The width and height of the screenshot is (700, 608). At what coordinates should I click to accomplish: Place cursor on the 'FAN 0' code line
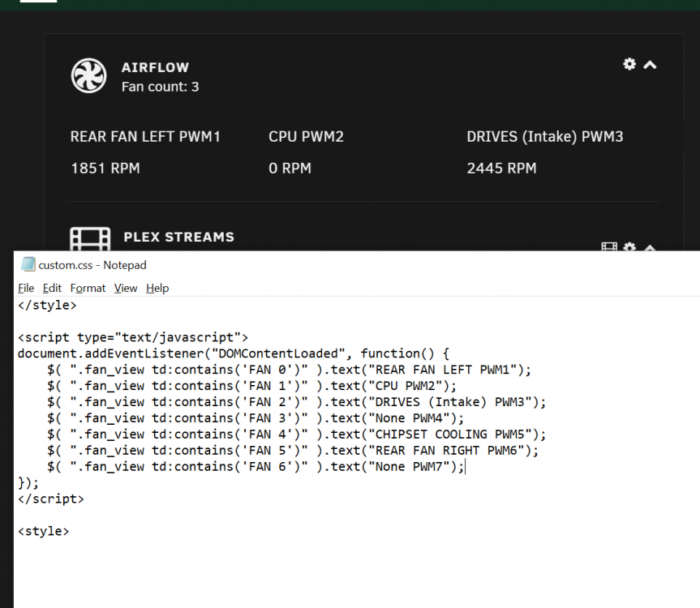pyautogui.click(x=290, y=370)
